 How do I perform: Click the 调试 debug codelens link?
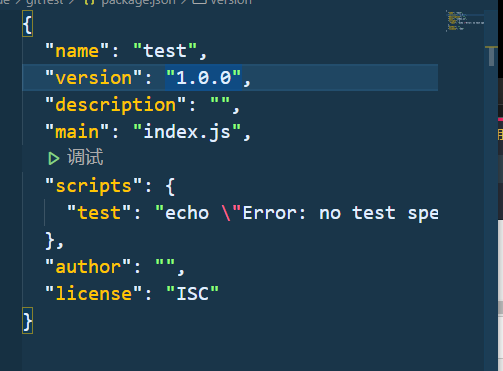point(85,157)
